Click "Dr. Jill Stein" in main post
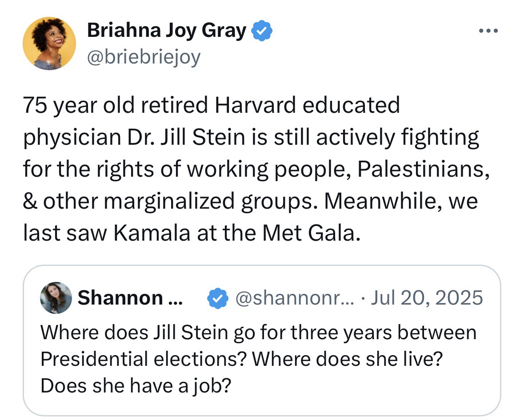The image size is (524, 420). (x=172, y=138)
